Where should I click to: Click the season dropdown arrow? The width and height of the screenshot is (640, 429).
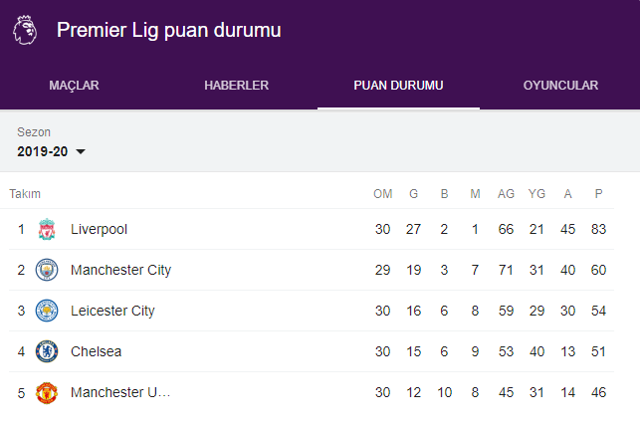coord(81,152)
